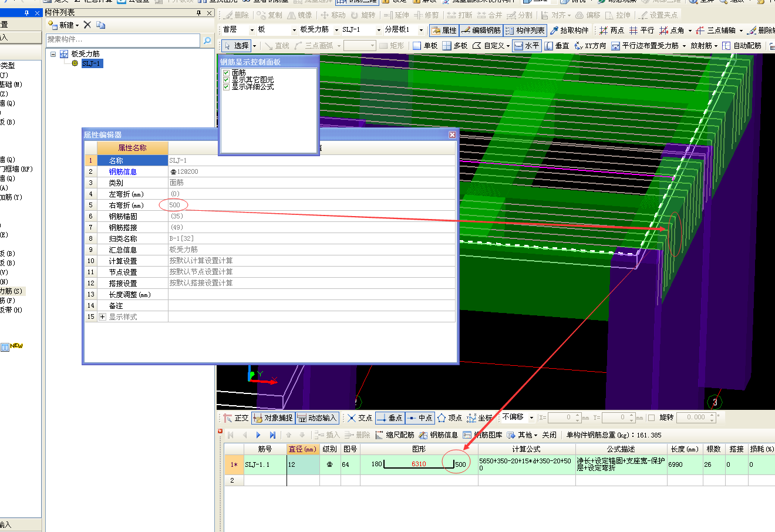The height and width of the screenshot is (532, 775).
Task: Click the 缩尺配筋 tool
Action: click(395, 435)
